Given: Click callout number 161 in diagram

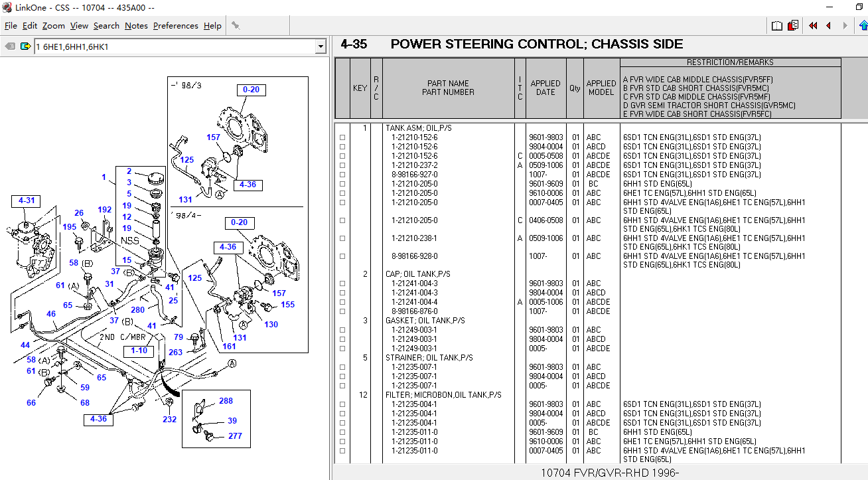Looking at the screenshot, I should point(228,347).
